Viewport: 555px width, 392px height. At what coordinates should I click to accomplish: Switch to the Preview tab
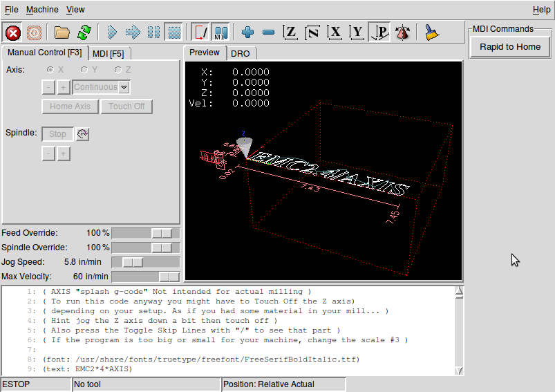[204, 53]
